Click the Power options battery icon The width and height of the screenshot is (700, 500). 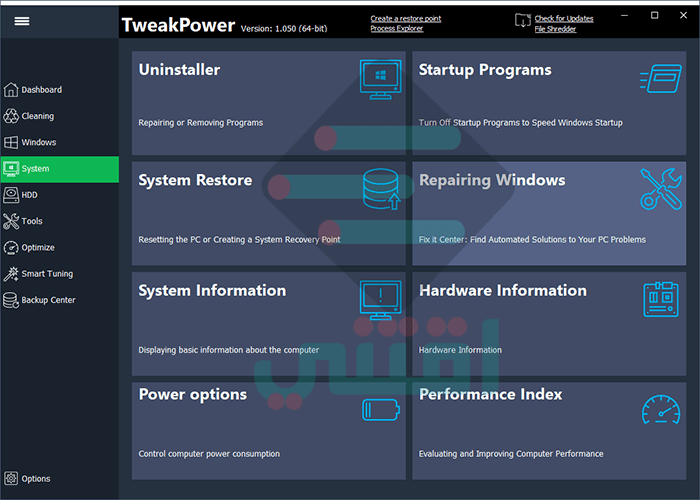pos(381,409)
